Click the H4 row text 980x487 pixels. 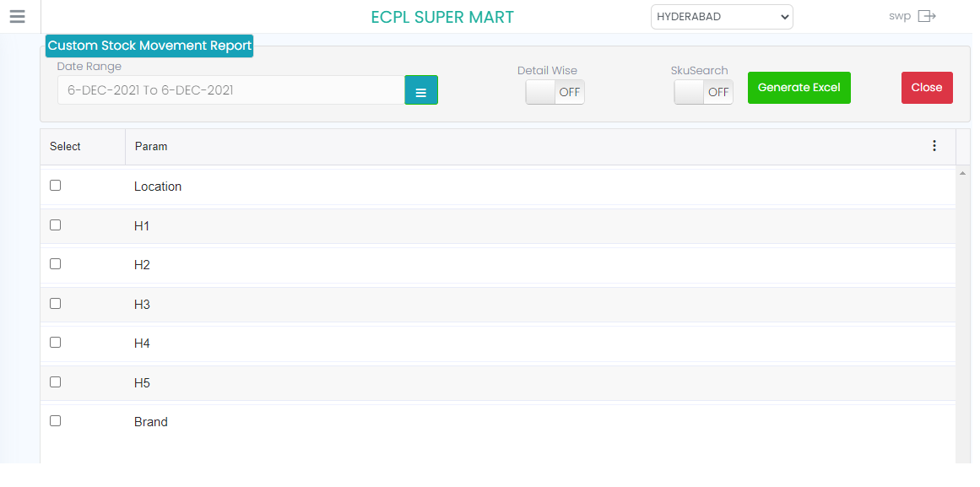pyautogui.click(x=142, y=344)
